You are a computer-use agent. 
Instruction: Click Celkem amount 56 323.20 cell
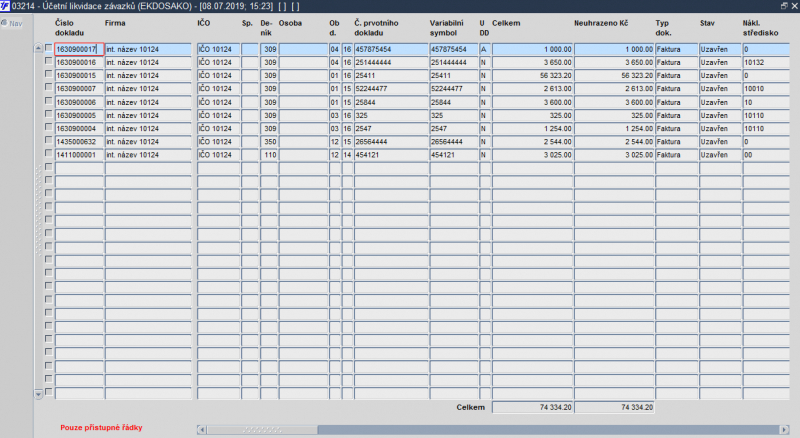[x=532, y=76]
